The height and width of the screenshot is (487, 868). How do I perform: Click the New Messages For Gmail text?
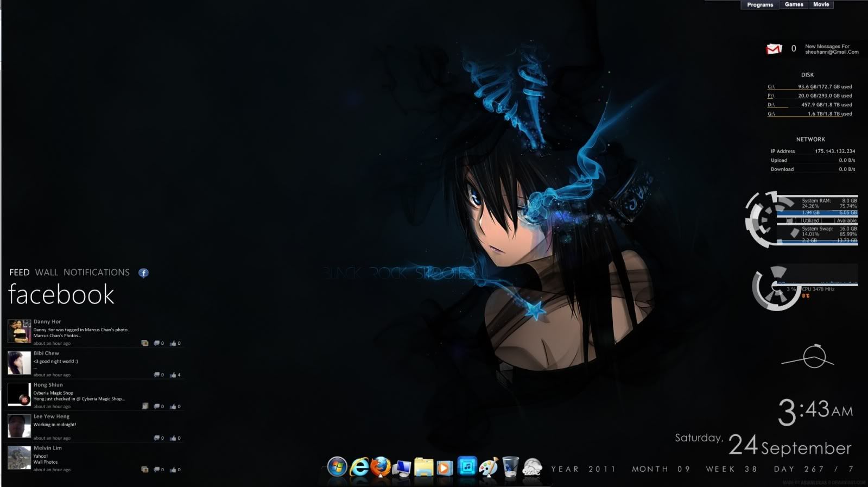pyautogui.click(x=832, y=49)
